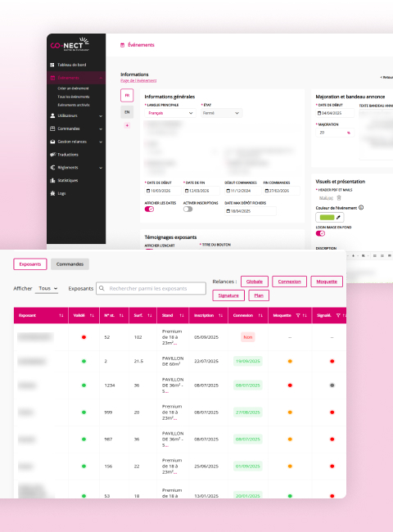Sort table by Validé column arrows

pos(92,316)
